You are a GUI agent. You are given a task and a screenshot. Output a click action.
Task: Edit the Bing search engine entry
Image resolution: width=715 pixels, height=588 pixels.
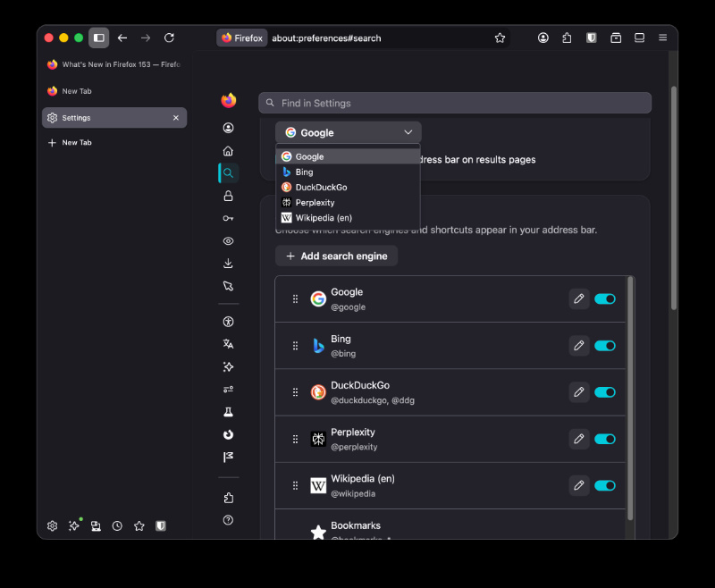pyautogui.click(x=579, y=346)
